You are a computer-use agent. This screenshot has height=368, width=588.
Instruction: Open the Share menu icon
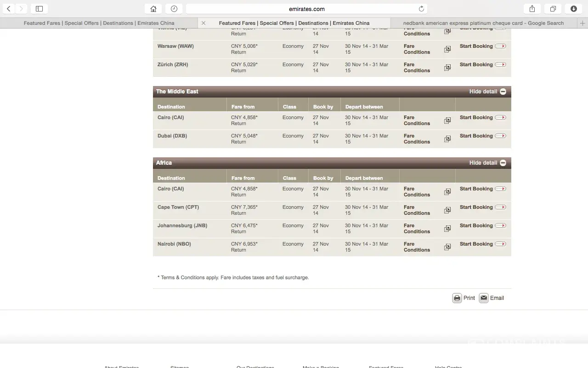(532, 9)
